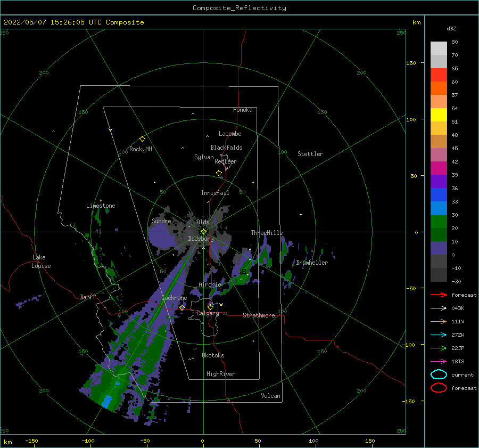Click the Vulcan label

coord(270,396)
